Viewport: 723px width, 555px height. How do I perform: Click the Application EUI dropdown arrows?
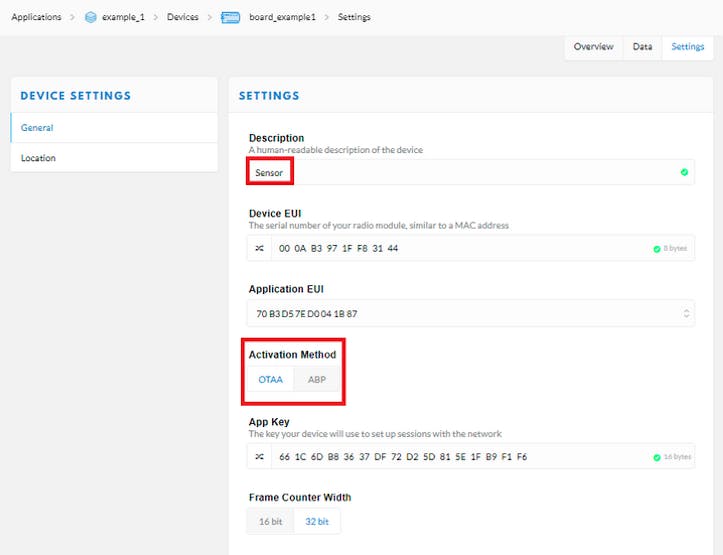[686, 313]
